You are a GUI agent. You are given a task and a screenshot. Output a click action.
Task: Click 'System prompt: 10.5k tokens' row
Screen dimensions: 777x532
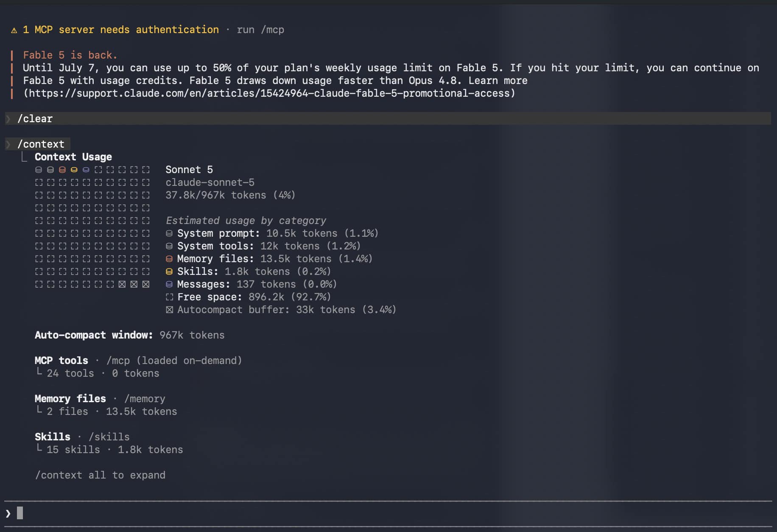[x=272, y=233]
